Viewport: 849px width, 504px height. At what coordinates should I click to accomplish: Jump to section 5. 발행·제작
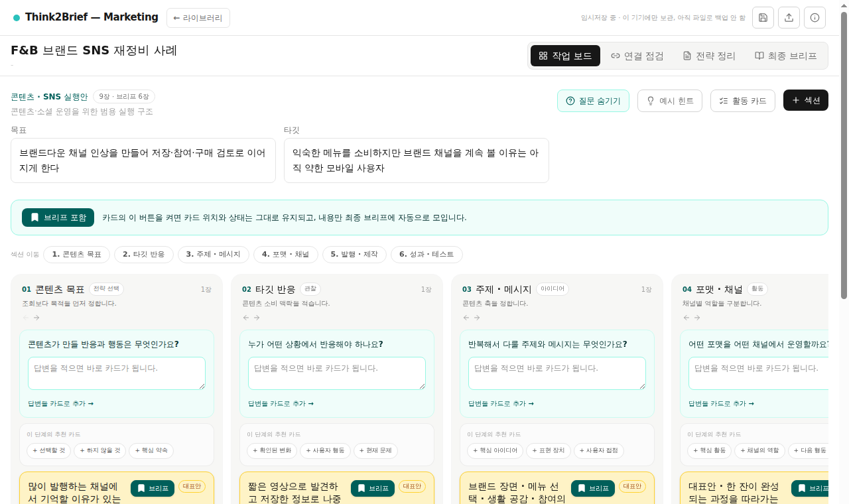[354, 255]
